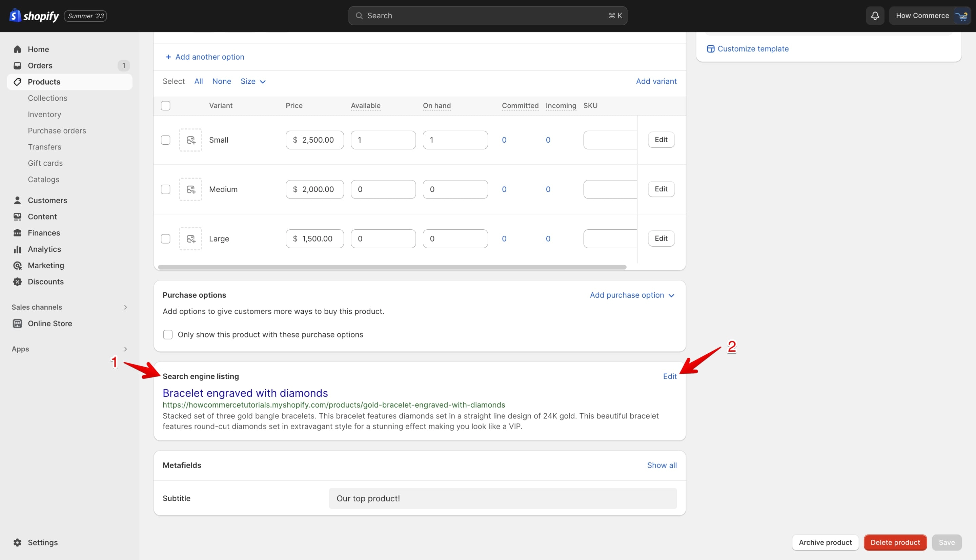976x560 pixels.
Task: Click the Add variant link
Action: (x=656, y=81)
